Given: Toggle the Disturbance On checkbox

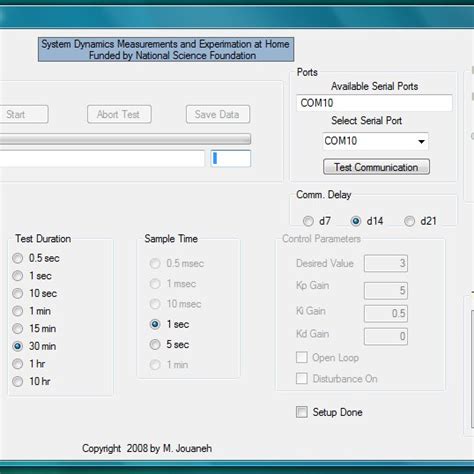Looking at the screenshot, I should [302, 379].
